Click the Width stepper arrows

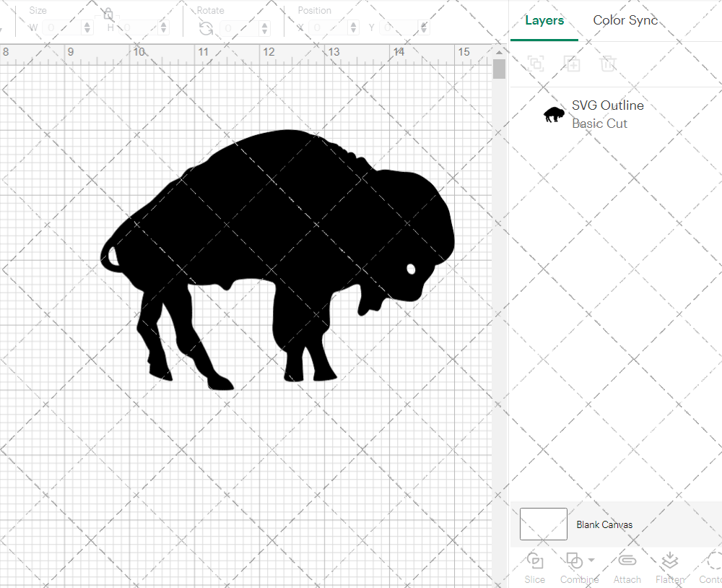88,28
